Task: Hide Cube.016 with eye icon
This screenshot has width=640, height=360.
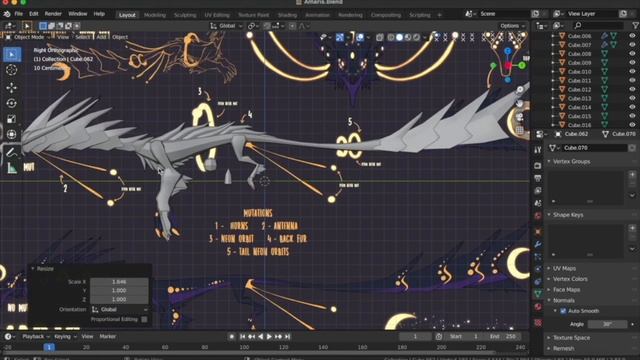Action: (x=632, y=125)
